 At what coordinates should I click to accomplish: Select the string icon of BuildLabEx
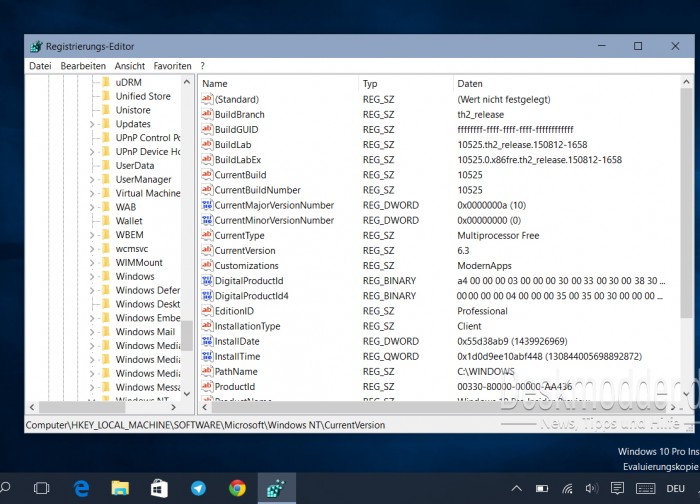click(x=207, y=160)
